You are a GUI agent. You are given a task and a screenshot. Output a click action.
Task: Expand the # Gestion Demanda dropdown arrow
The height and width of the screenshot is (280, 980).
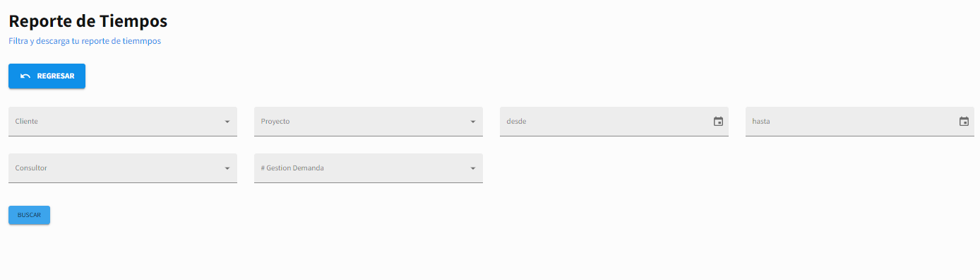[473, 168]
